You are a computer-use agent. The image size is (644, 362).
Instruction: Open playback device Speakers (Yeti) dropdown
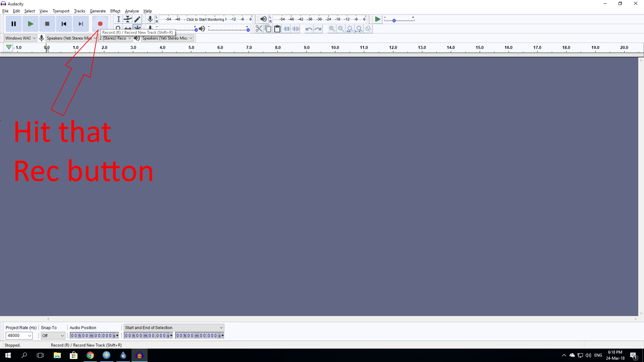(167, 38)
